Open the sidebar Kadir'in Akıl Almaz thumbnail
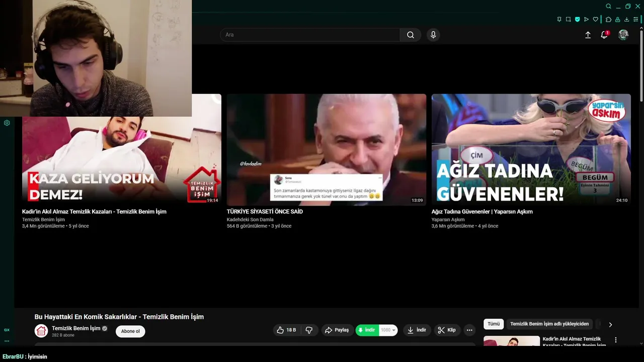Screen dimensions: 644x362 pos(512,341)
